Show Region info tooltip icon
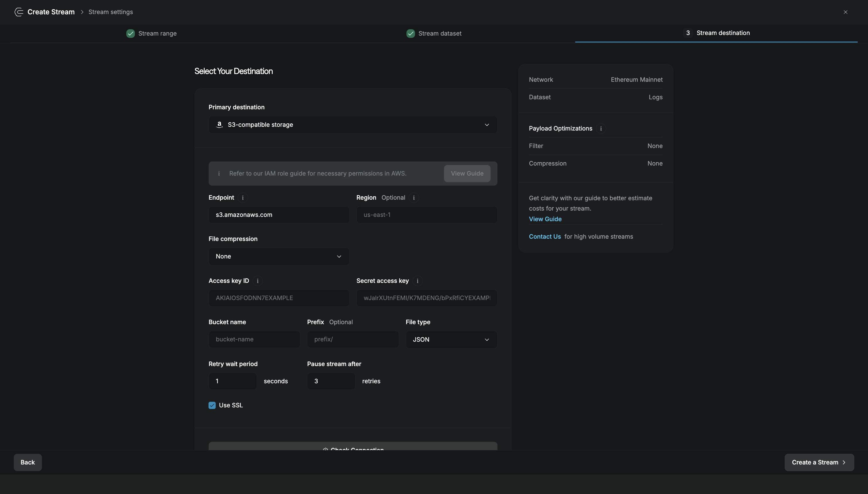Screen dimensions: 868x494 click(414, 198)
